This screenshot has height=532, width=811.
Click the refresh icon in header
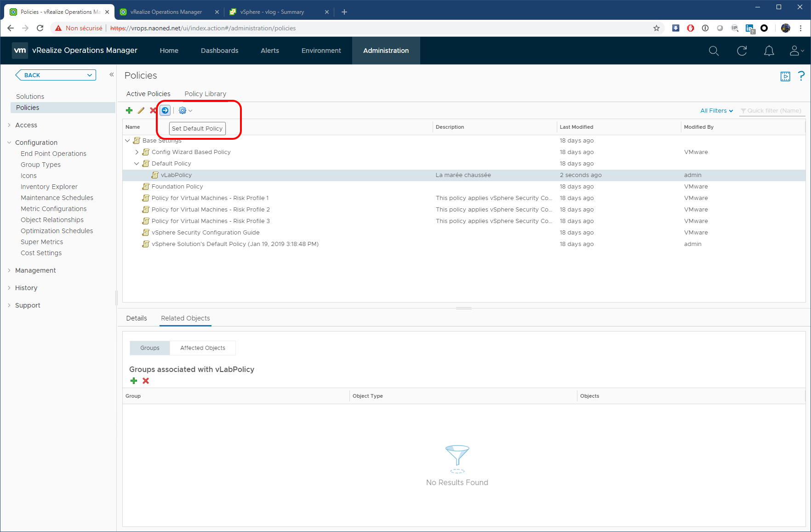point(742,51)
